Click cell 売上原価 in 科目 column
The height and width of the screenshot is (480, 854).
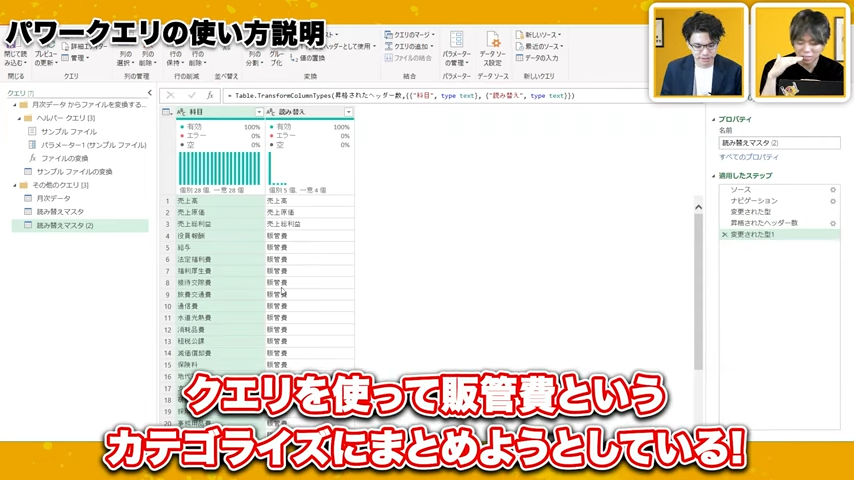tap(219, 212)
